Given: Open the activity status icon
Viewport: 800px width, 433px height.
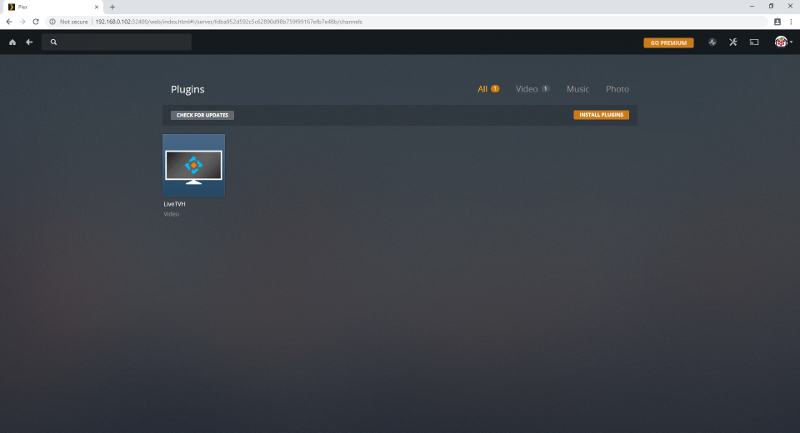Looking at the screenshot, I should 712,42.
